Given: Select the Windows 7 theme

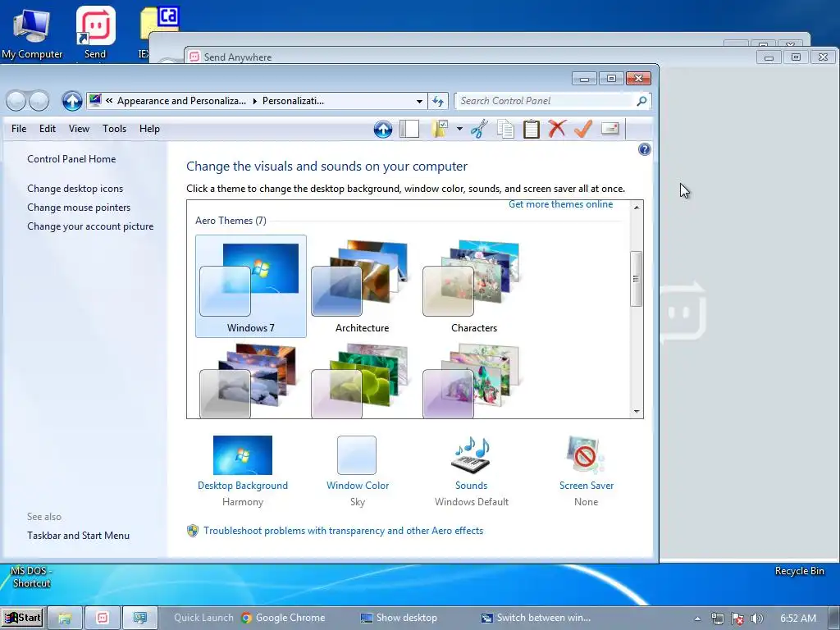Looking at the screenshot, I should click(251, 286).
